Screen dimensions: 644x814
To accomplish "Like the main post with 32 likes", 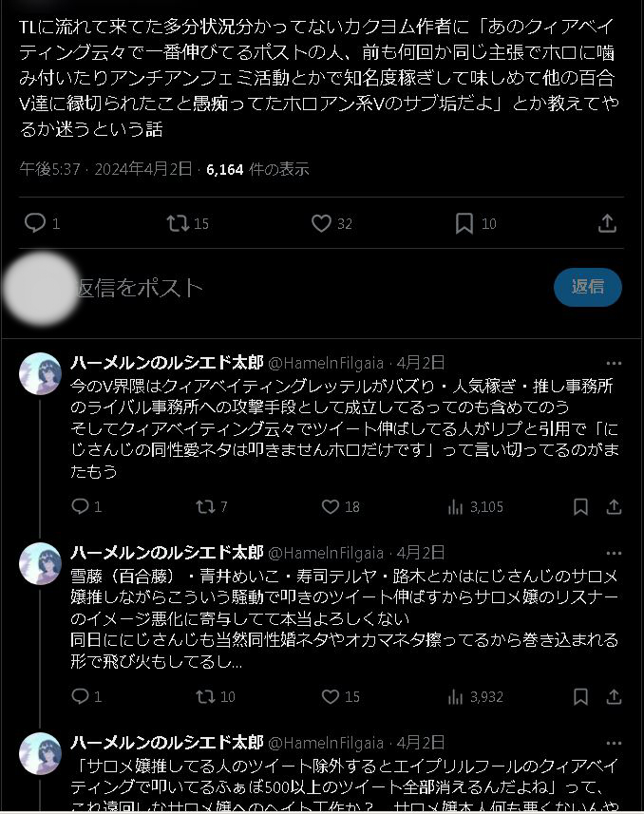I will 321,223.
